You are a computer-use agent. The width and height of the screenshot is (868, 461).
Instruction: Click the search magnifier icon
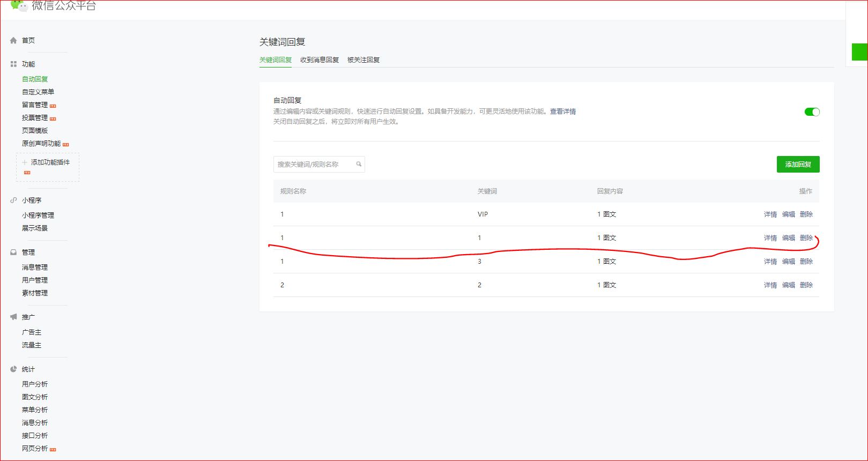coord(359,164)
